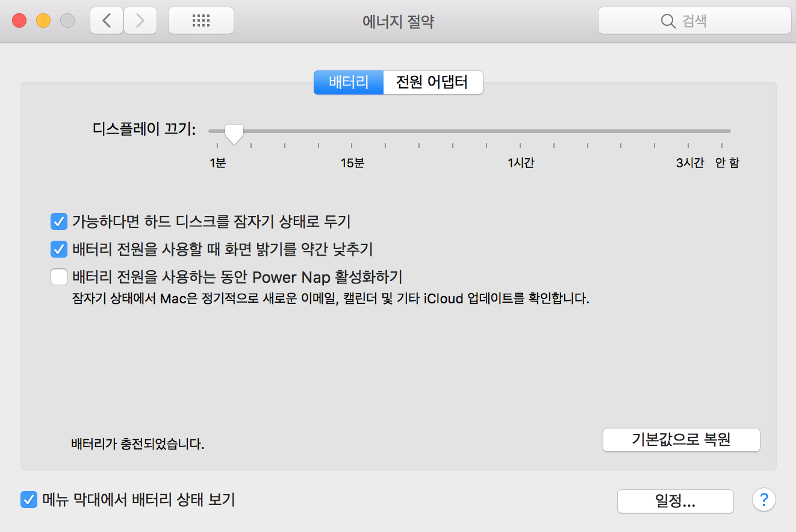This screenshot has width=796, height=532.
Task: Click the '기본값으로 복원' button
Action: coord(681,440)
